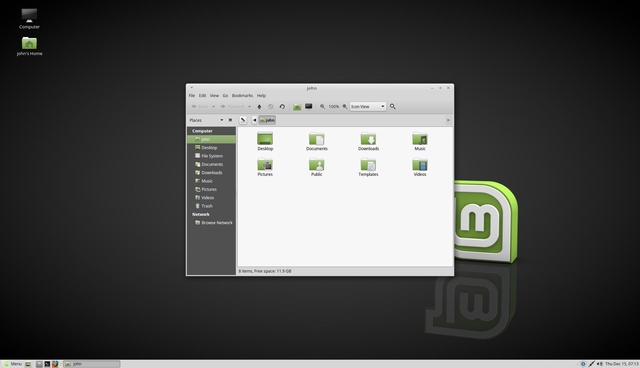Click the john path bar button
The height and width of the screenshot is (368, 640).
267,120
